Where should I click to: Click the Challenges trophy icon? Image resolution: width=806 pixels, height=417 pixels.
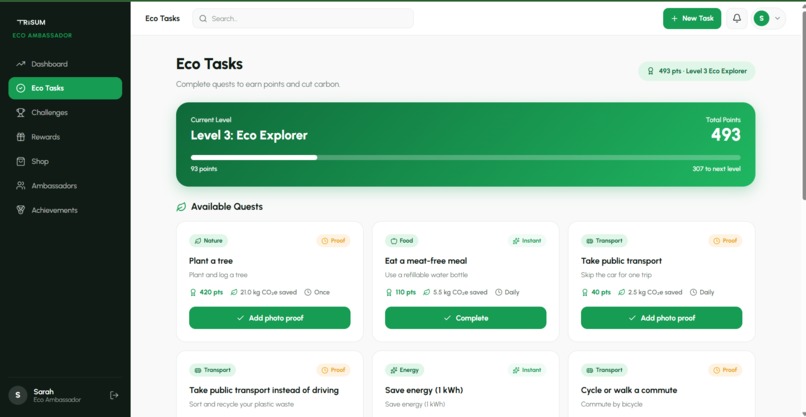click(x=21, y=113)
